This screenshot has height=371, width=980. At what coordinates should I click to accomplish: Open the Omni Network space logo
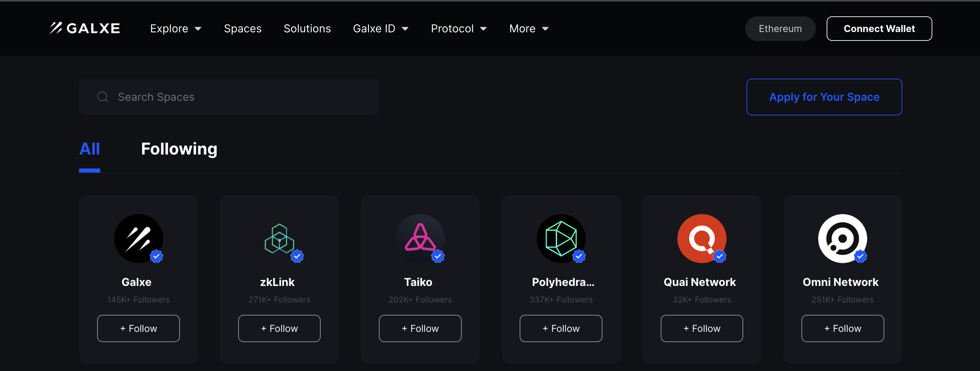coord(842,238)
